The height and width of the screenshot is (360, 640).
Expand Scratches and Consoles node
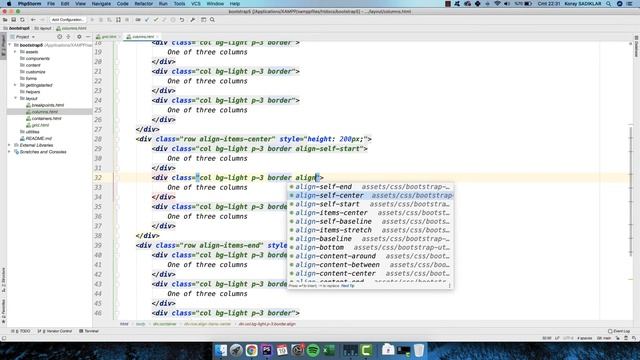10,151
